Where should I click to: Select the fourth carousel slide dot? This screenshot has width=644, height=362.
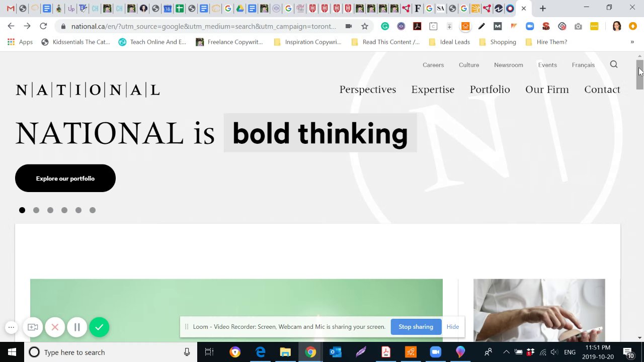click(64, 210)
